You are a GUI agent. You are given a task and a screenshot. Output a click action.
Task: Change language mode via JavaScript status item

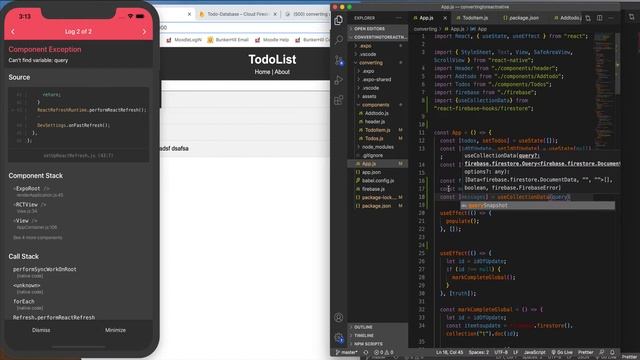pos(534,352)
